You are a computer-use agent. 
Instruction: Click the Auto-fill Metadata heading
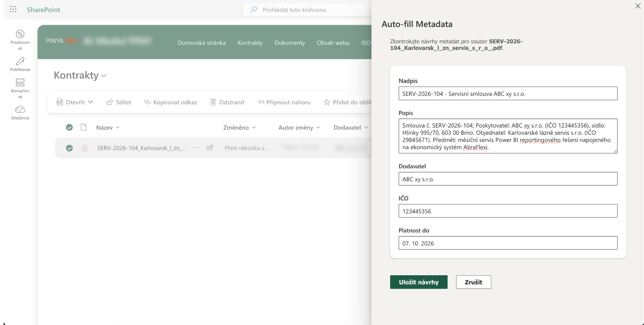coord(417,24)
